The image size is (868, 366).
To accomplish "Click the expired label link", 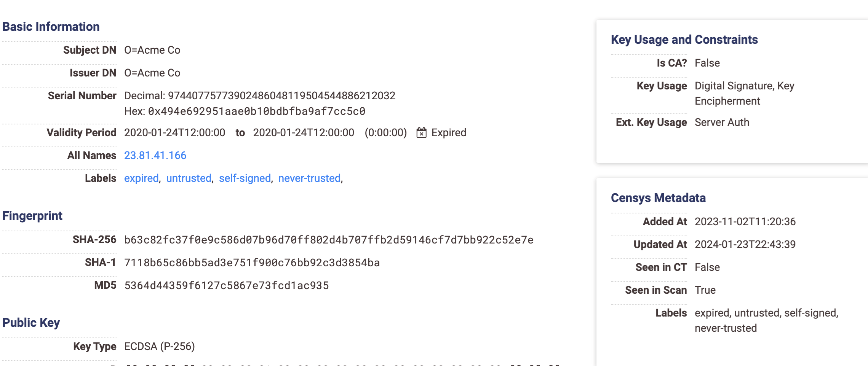I will click(141, 178).
